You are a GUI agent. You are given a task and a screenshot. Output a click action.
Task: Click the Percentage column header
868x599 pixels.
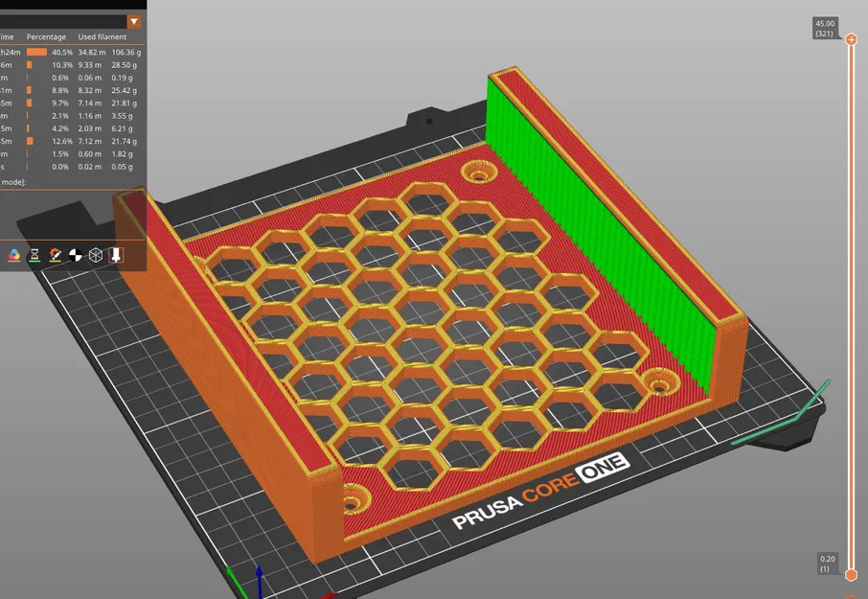pos(46,36)
